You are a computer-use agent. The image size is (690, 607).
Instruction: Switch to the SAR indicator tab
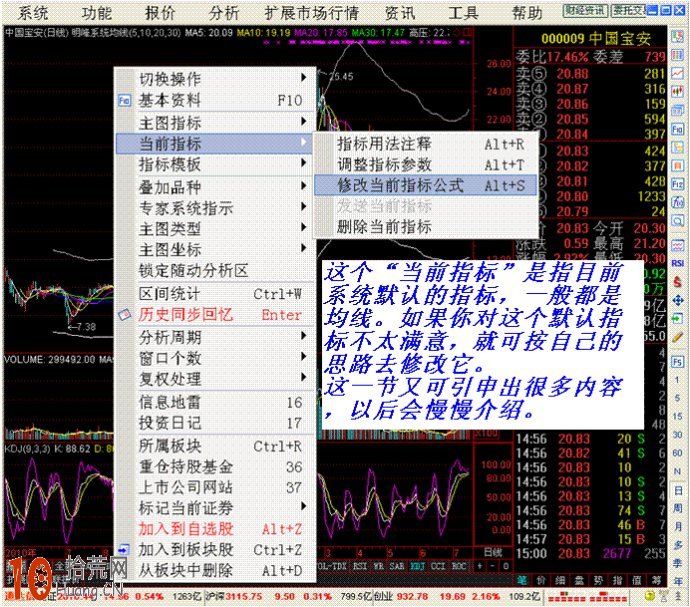point(396,566)
